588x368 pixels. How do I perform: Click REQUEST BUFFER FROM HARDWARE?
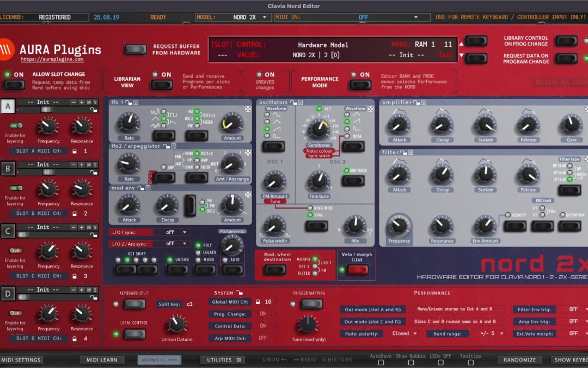[x=135, y=49]
